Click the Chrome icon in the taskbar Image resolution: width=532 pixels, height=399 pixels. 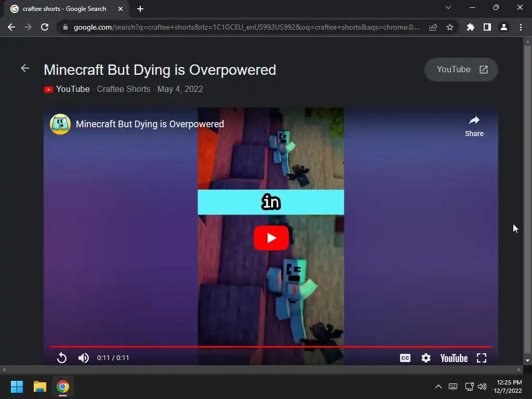tap(63, 387)
